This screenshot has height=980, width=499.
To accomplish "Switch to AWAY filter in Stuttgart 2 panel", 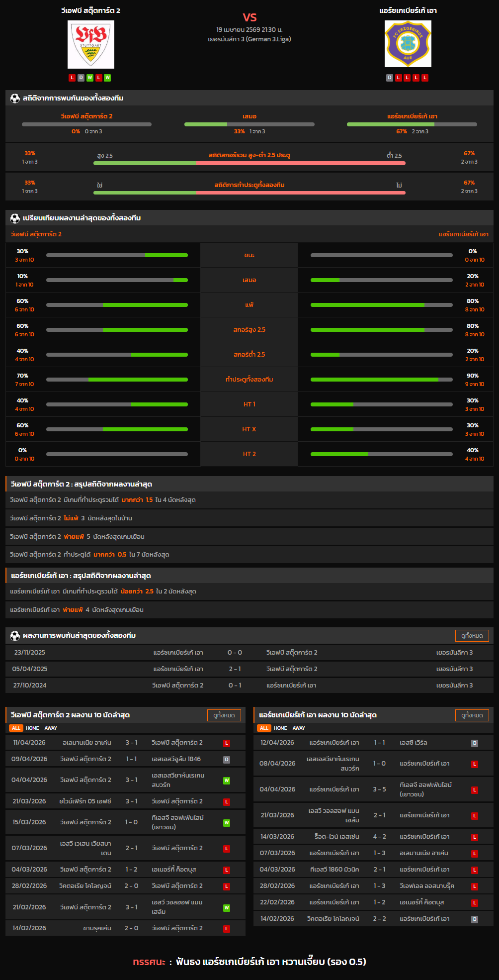I will pyautogui.click(x=51, y=728).
